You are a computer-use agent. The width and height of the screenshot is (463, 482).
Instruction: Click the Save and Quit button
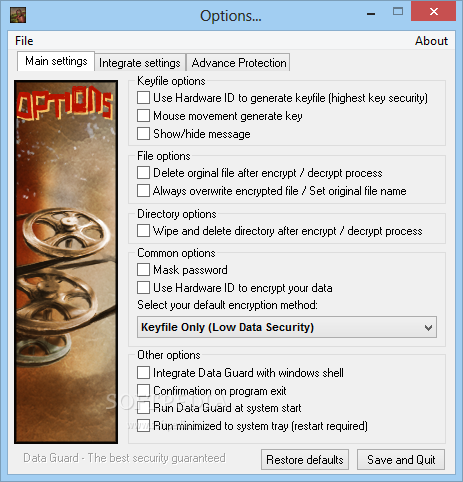(x=401, y=460)
